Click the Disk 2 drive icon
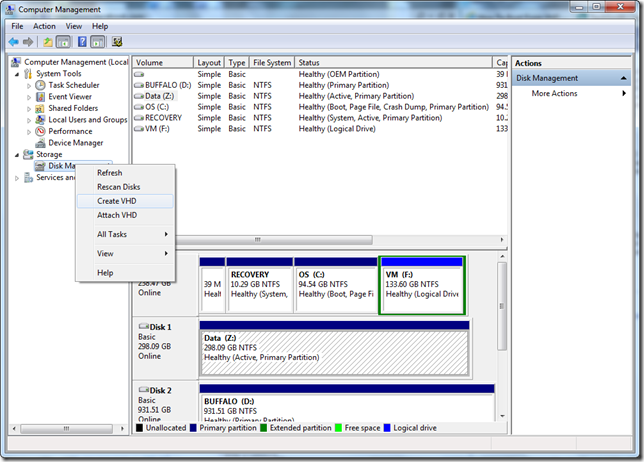Image resolution: width=644 pixels, height=462 pixels. [143, 389]
